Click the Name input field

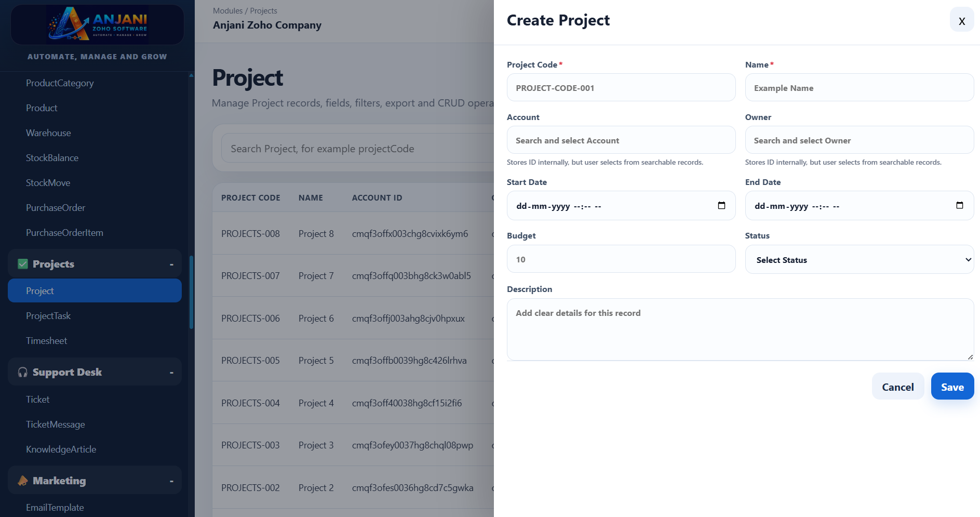pos(860,87)
